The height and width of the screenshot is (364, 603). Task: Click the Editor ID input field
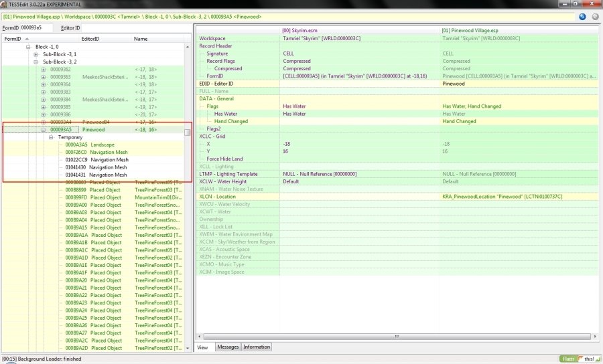(136, 27)
